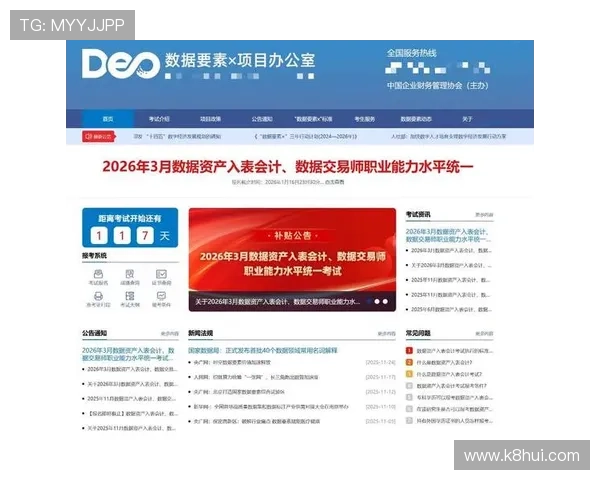Viewport: 600px width, 480px height.
Task: Open the first FAQ item beside badge 1
Action: click(x=455, y=350)
